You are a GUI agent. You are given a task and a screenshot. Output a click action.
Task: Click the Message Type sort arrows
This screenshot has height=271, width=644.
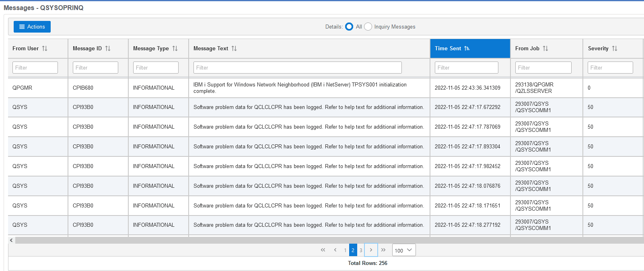coord(175,48)
